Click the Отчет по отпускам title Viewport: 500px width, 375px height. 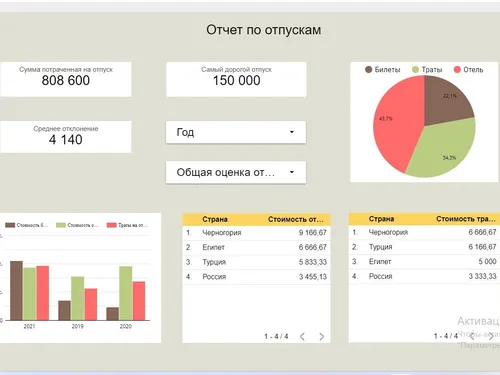264,30
